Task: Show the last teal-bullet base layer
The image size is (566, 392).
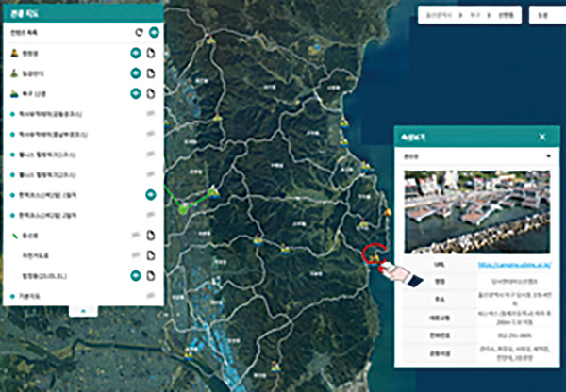Action: click(x=151, y=296)
